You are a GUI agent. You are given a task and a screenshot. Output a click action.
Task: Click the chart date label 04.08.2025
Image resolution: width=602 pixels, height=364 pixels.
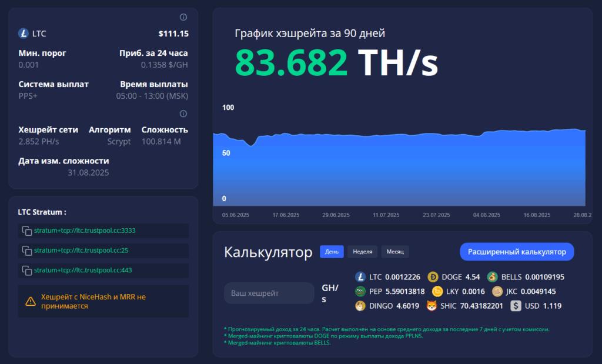pyautogui.click(x=487, y=215)
